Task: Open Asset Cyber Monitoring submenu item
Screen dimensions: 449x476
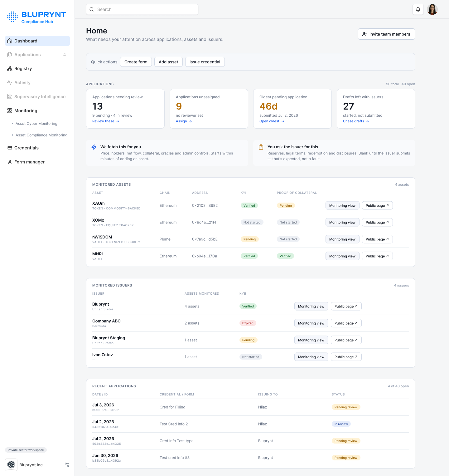Action: 36,124
